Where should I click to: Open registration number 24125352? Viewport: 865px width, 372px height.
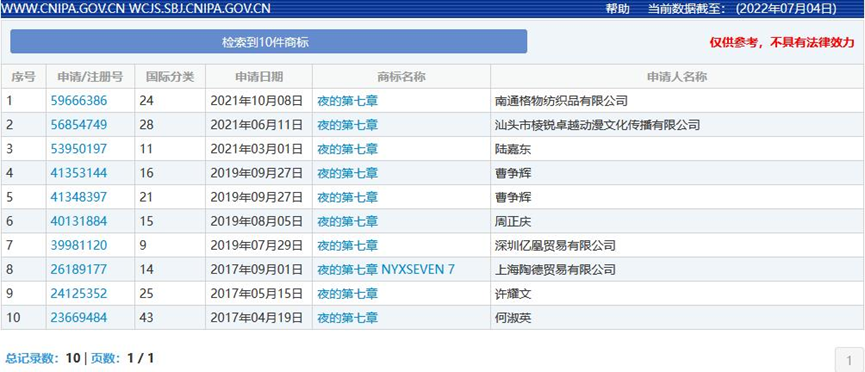tap(79, 294)
